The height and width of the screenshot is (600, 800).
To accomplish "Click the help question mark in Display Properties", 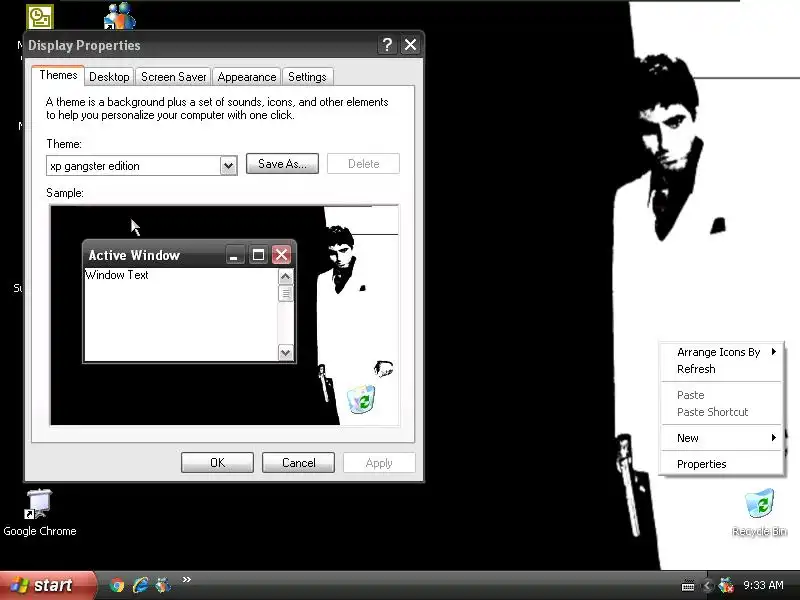I will pos(387,45).
